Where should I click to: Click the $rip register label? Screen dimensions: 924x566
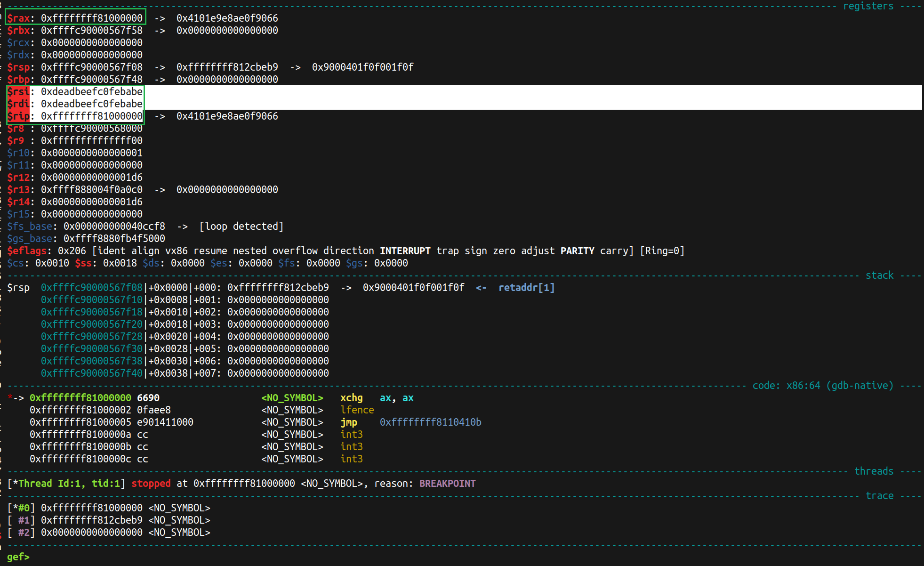tap(18, 116)
